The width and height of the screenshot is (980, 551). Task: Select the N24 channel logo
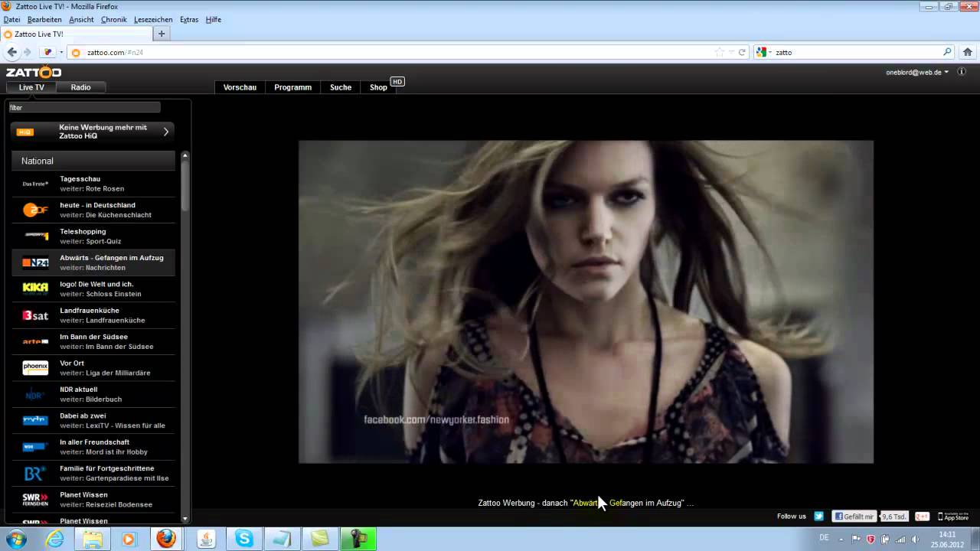coord(35,262)
